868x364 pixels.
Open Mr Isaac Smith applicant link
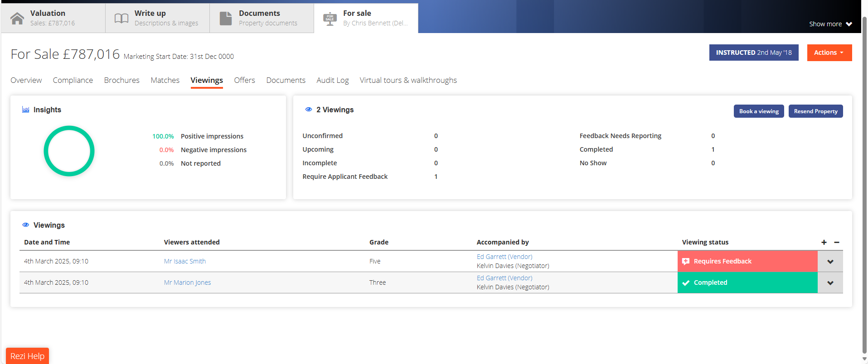185,261
